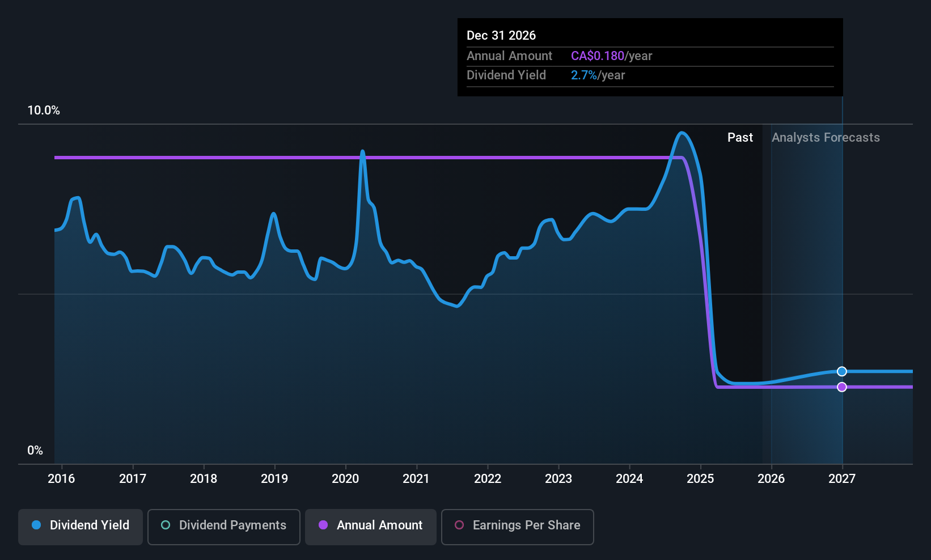This screenshot has height=560, width=931.
Task: Click the 2.7%/year dividend yield value
Action: (598, 75)
